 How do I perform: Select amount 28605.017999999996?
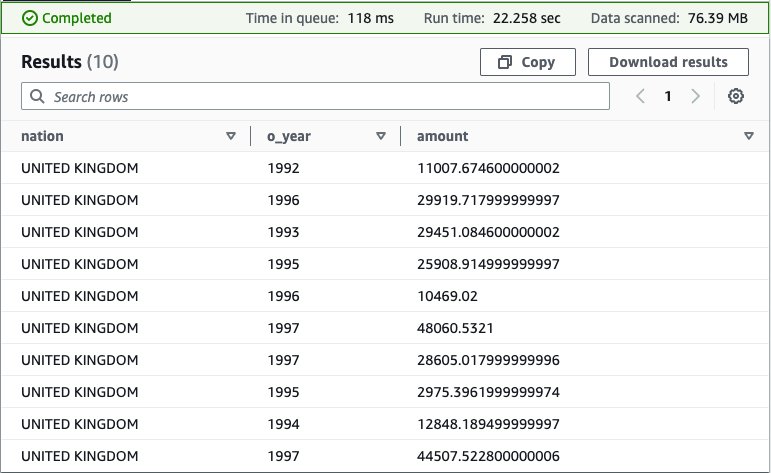point(488,360)
